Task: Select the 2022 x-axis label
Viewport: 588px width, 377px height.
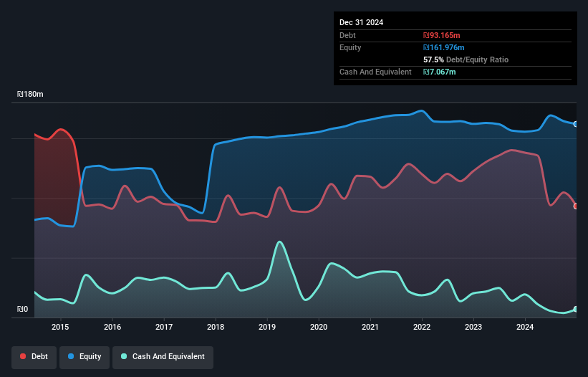Action: click(x=422, y=327)
